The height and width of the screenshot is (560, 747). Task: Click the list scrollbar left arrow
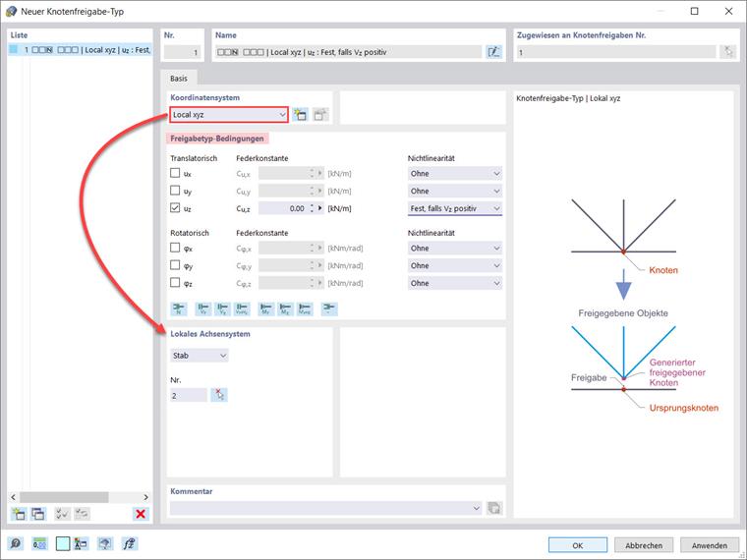coord(14,497)
